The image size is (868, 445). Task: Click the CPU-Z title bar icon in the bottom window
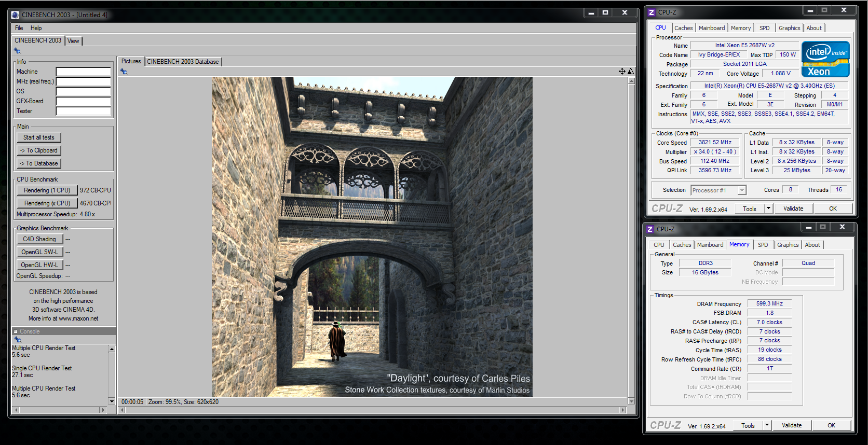(x=650, y=229)
